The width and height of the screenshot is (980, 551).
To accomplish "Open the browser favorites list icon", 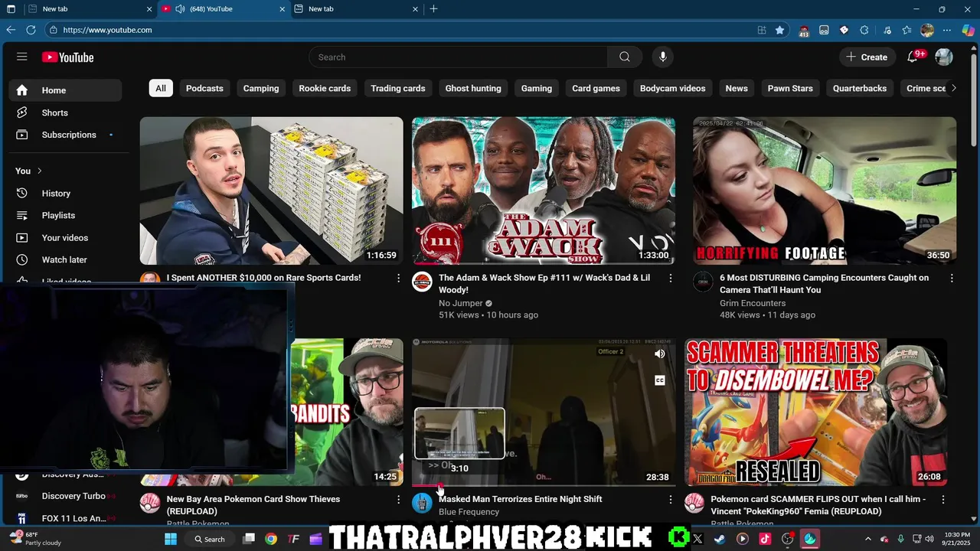I will point(906,30).
